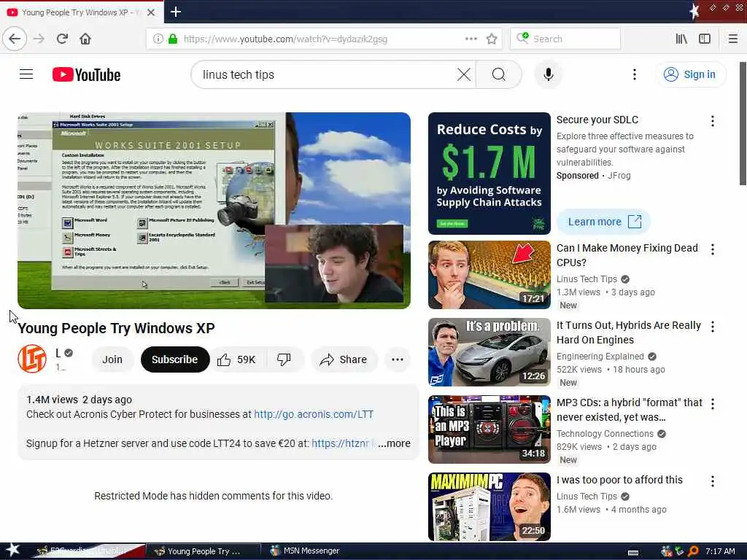Play Can I Make Money Fixing Dead CPUs thumbnail
The height and width of the screenshot is (560, 747).
(489, 275)
